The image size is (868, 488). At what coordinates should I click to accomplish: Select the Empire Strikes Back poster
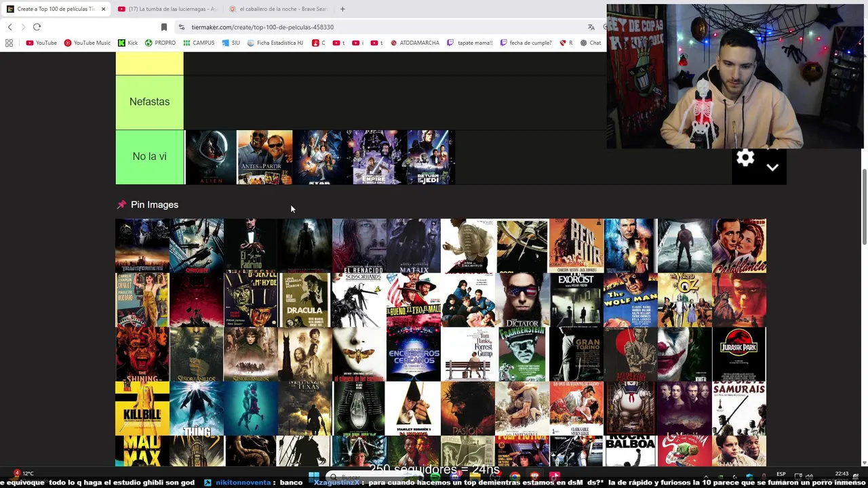[x=376, y=157]
